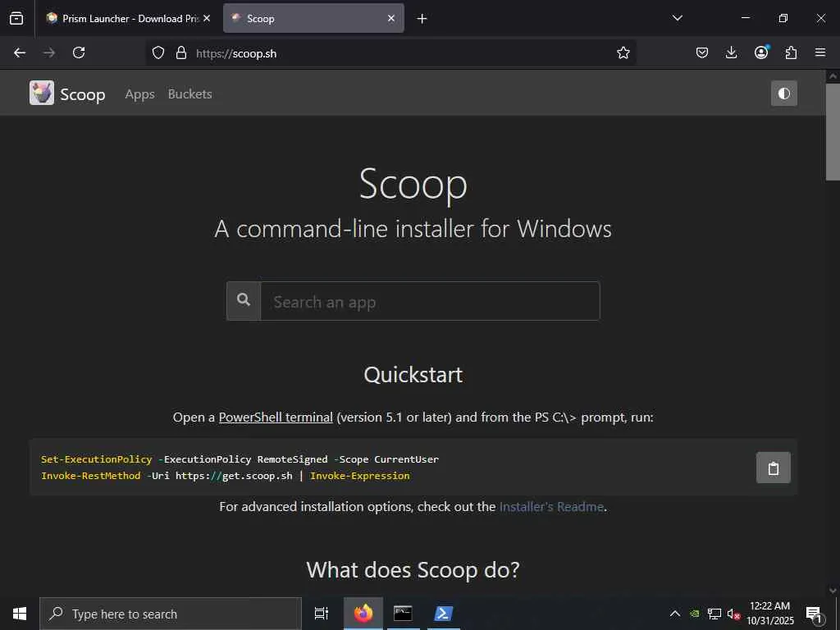
Task: Click the search magnifier button
Action: click(x=244, y=300)
